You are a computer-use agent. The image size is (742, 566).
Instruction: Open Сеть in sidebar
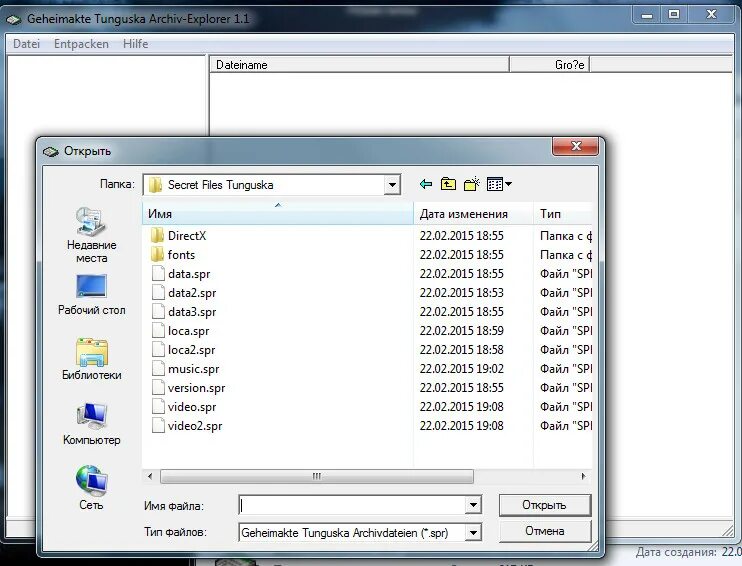[91, 488]
